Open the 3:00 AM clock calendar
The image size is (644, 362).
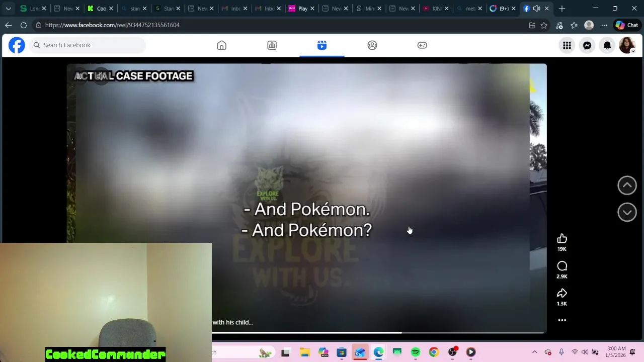coord(616,352)
